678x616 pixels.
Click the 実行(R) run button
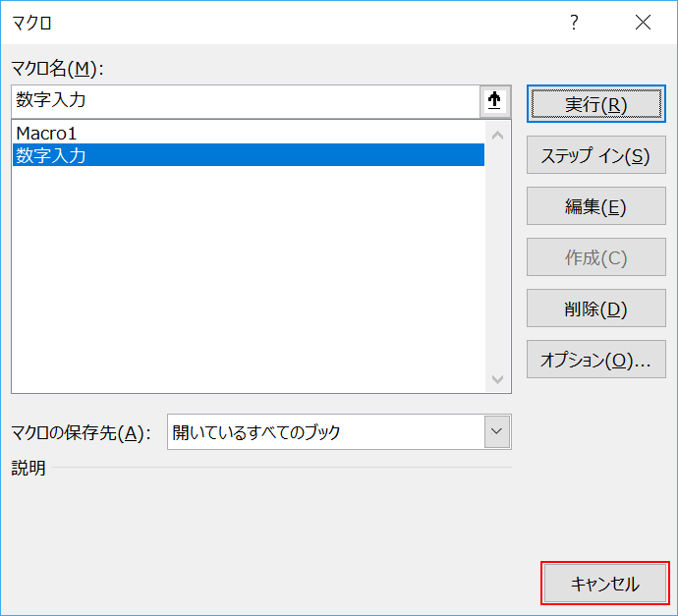tap(595, 104)
